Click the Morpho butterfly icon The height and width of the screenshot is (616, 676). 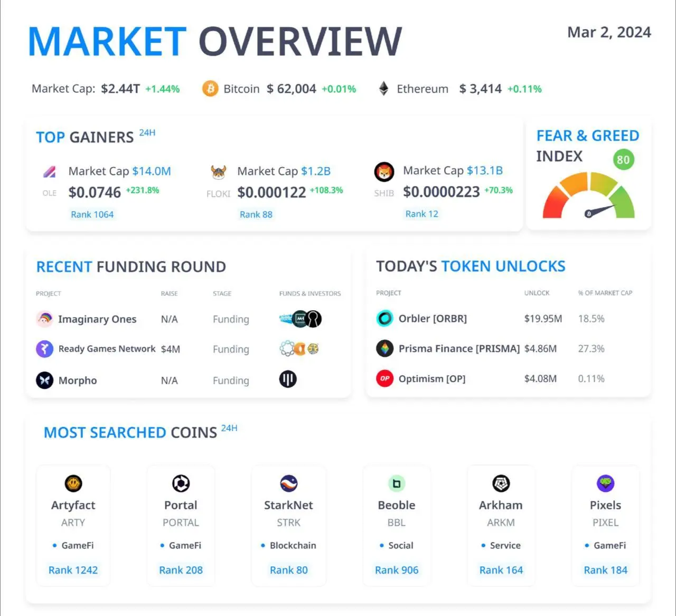45,380
